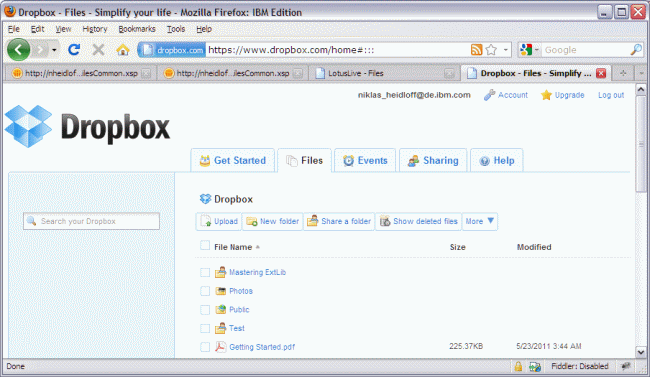Open the list all tabs dropdown
Viewport: 650px width, 377px height.
(x=641, y=73)
